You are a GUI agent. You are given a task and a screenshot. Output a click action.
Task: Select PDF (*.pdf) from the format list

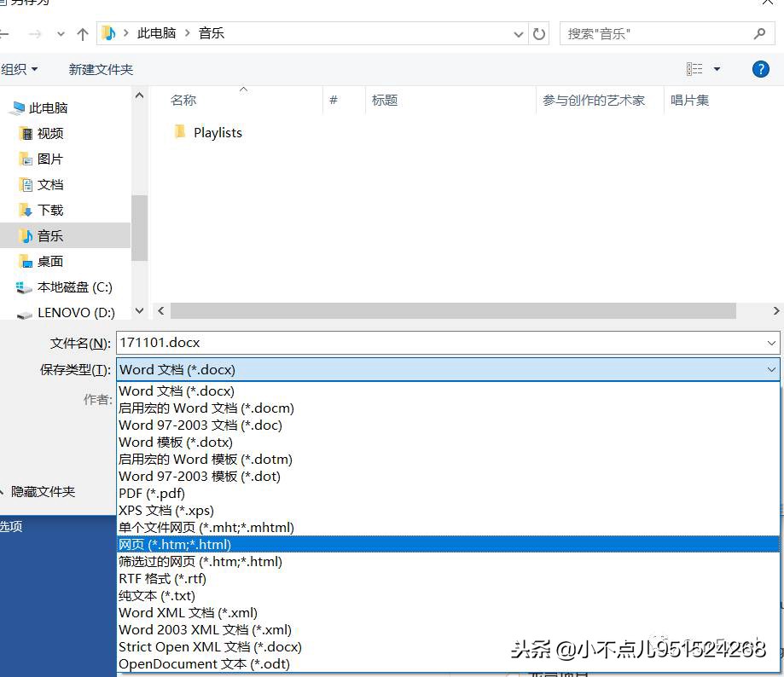[x=151, y=493]
